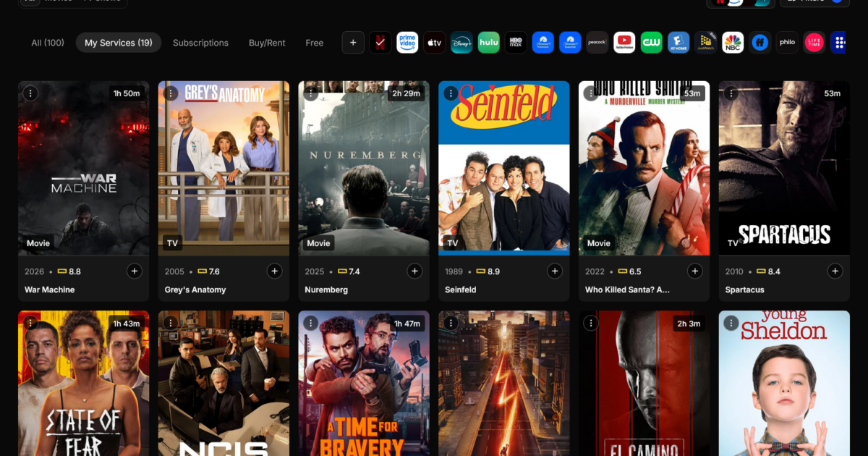Switch to the Subscriptions tab
The image size is (868, 456).
(200, 42)
